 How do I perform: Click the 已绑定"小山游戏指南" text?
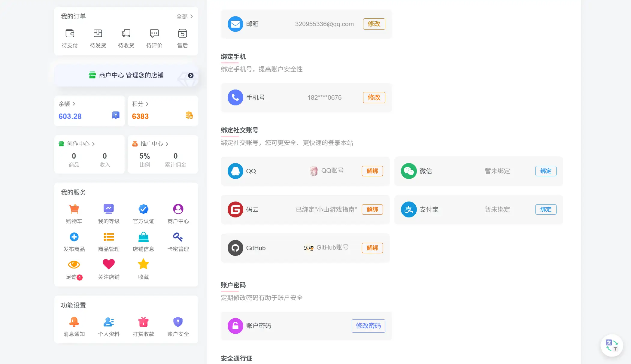(326, 210)
